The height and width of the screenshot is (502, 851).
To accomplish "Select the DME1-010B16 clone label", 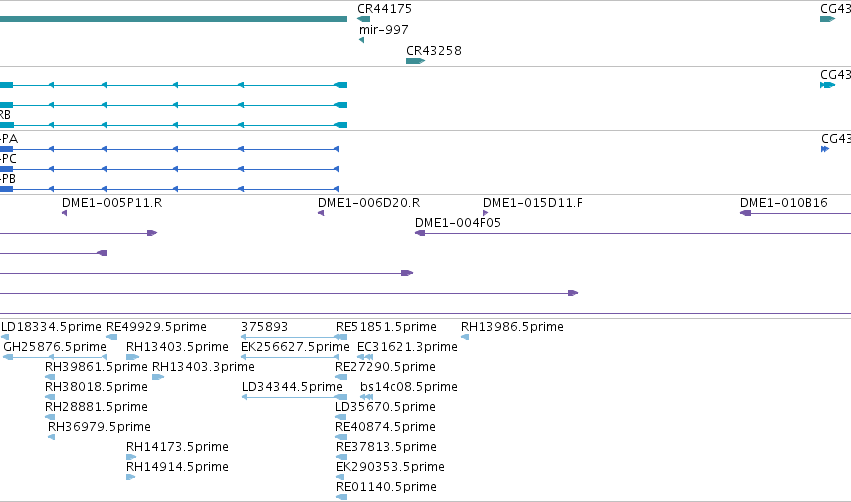I will click(783, 203).
